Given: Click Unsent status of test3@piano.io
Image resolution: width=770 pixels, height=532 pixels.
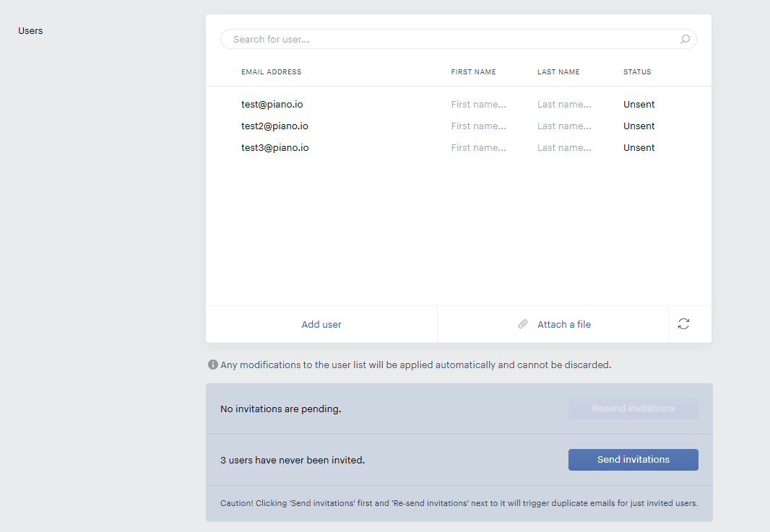Looking at the screenshot, I should (x=639, y=148).
